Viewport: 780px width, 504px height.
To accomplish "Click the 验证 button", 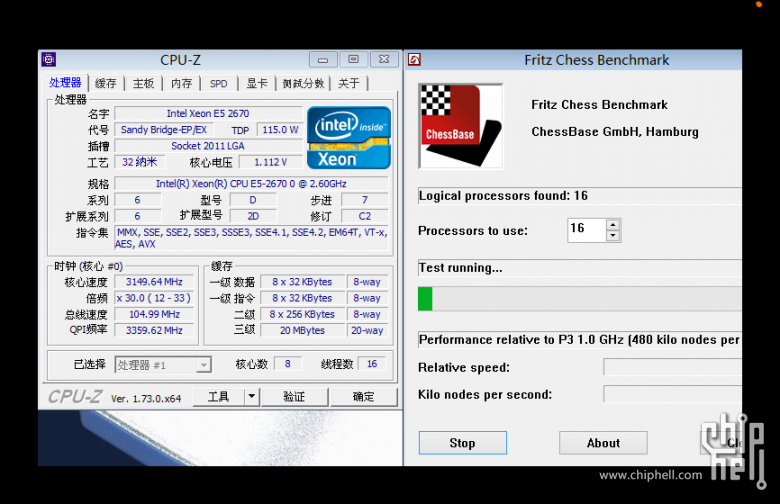I will point(294,397).
